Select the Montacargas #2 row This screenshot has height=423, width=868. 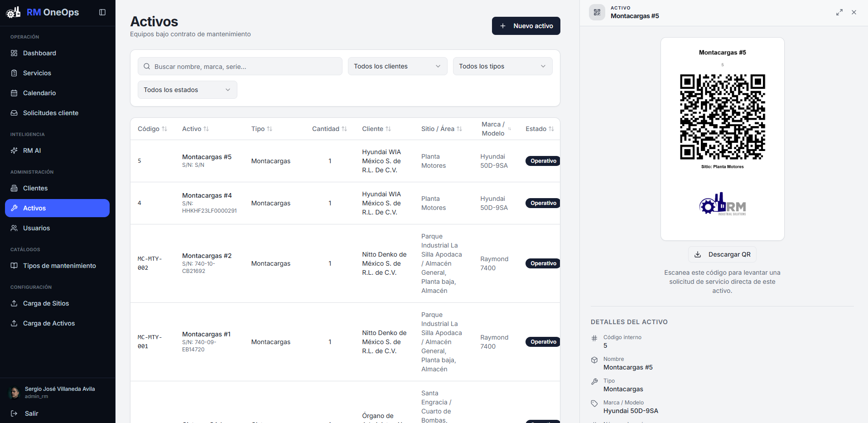point(345,263)
